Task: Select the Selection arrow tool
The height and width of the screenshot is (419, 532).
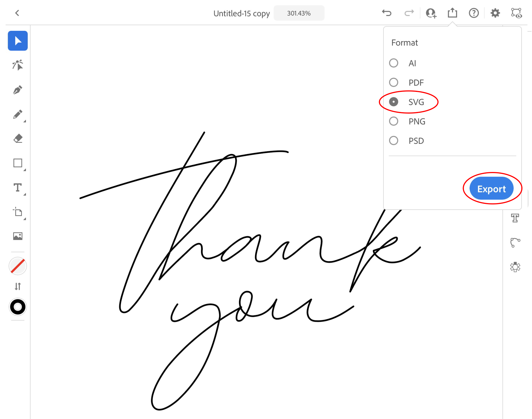Action: [x=18, y=41]
